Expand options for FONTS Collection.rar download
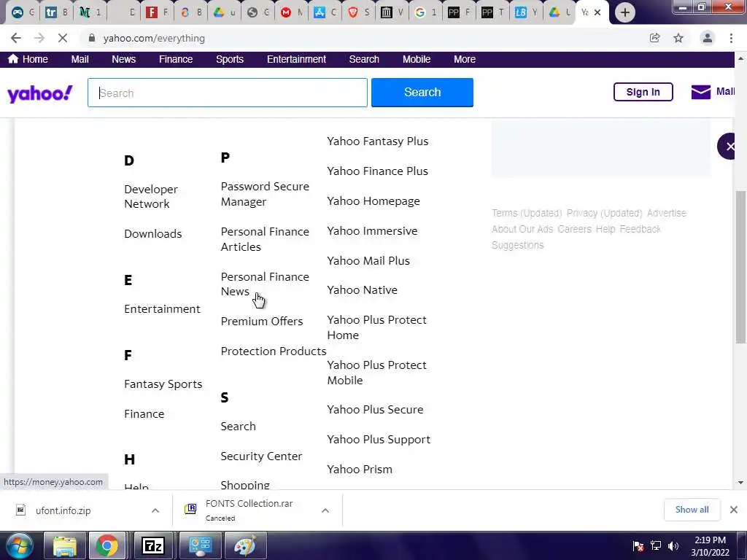The image size is (747, 560). pyautogui.click(x=325, y=510)
